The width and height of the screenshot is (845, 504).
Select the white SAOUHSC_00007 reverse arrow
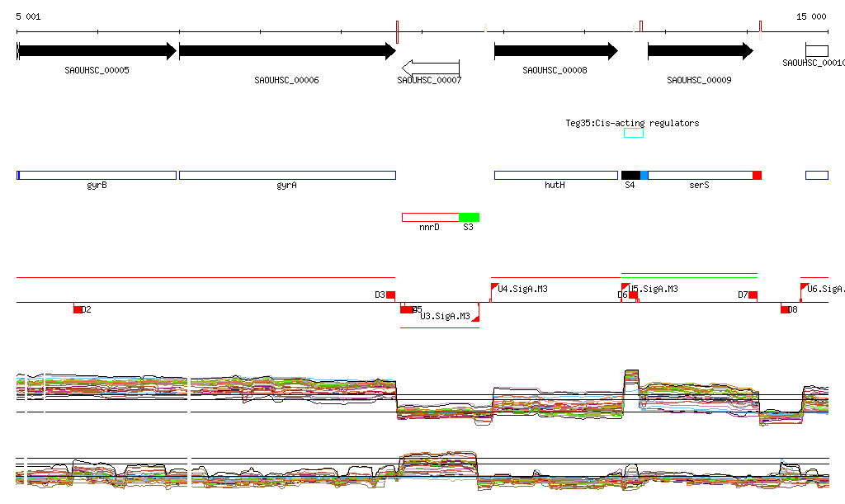[x=431, y=68]
